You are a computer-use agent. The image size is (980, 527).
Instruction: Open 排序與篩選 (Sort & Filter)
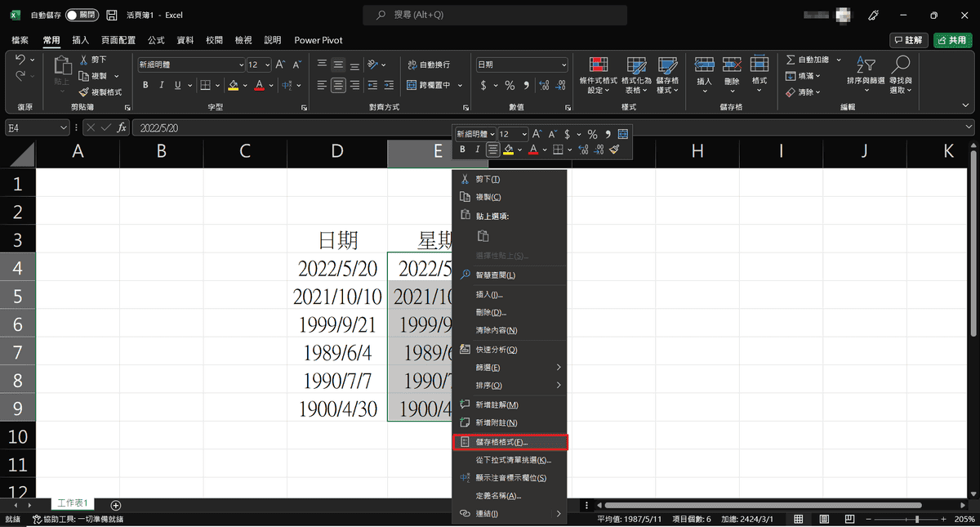tap(866, 75)
